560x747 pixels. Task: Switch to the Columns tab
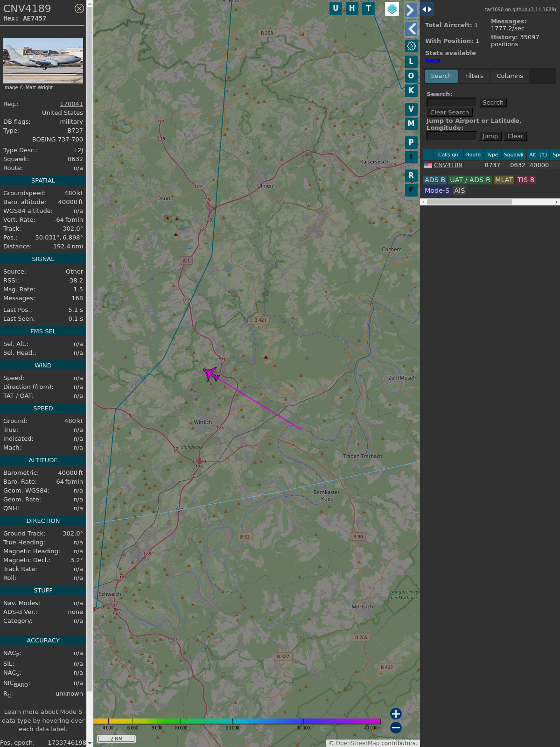point(510,76)
